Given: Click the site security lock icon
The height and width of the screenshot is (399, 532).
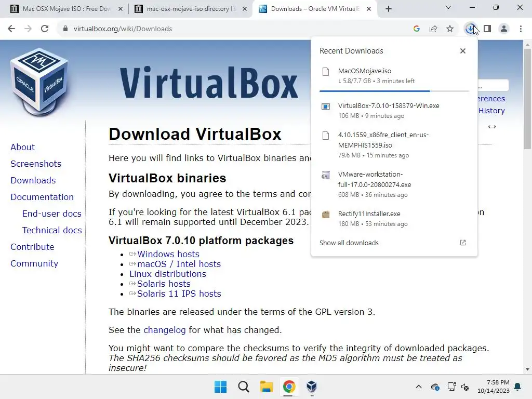Looking at the screenshot, I should click(x=65, y=29).
